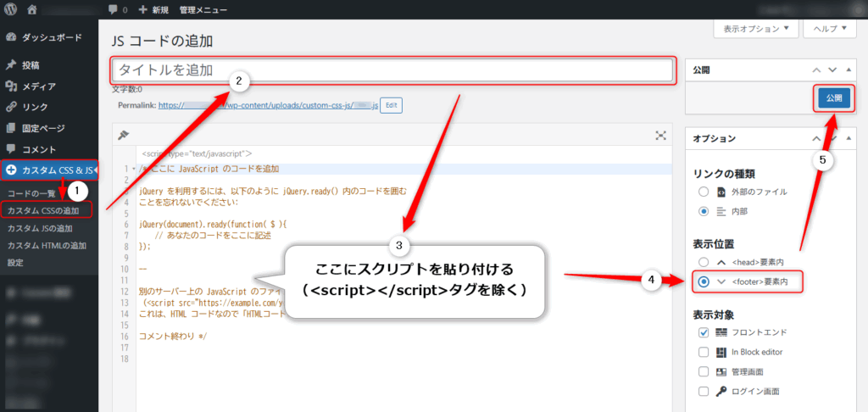Visit site via the home icon
This screenshot has width=868, height=412.
(31, 9)
